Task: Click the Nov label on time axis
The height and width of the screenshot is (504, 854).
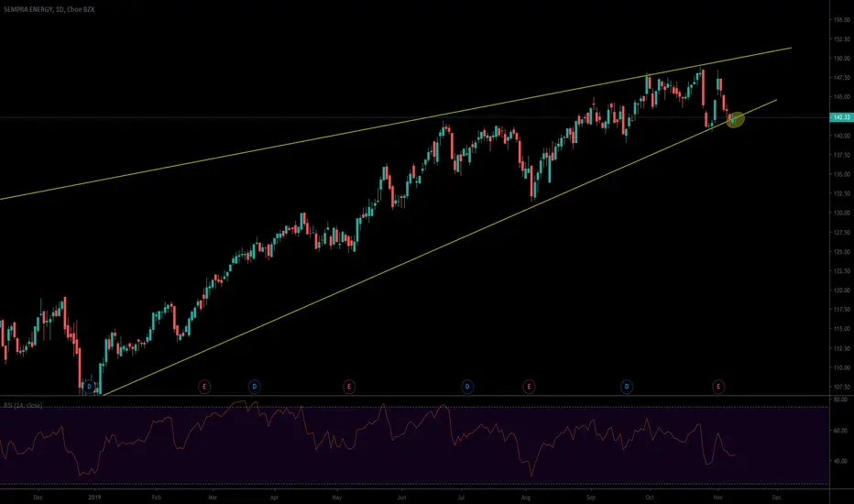Action: [717, 497]
